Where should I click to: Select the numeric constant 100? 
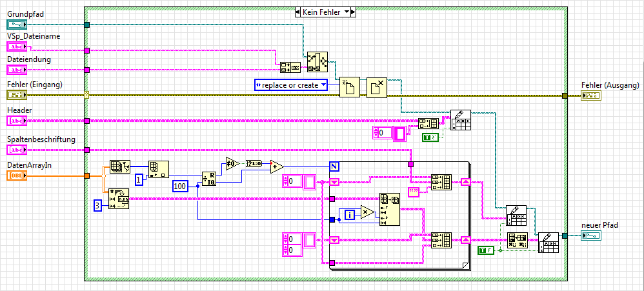coord(180,186)
